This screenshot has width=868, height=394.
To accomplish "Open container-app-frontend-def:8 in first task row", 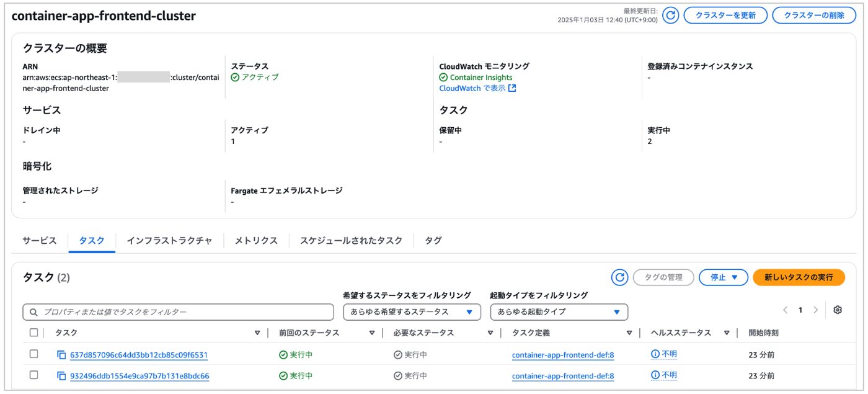I will (563, 355).
